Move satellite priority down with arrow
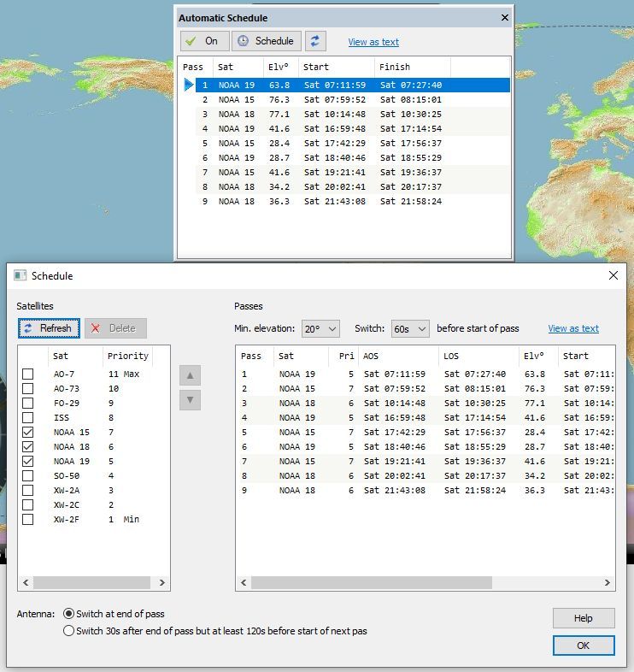This screenshot has width=634, height=672. tap(190, 399)
